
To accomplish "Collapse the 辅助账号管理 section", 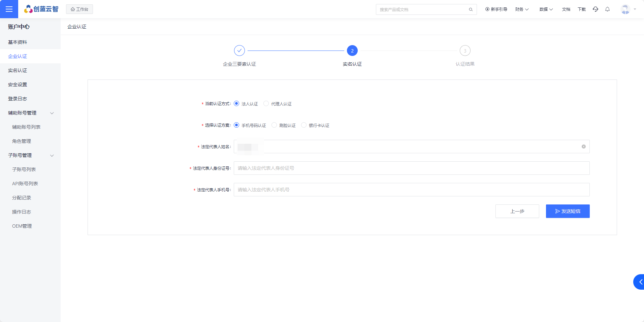I will [x=52, y=113].
